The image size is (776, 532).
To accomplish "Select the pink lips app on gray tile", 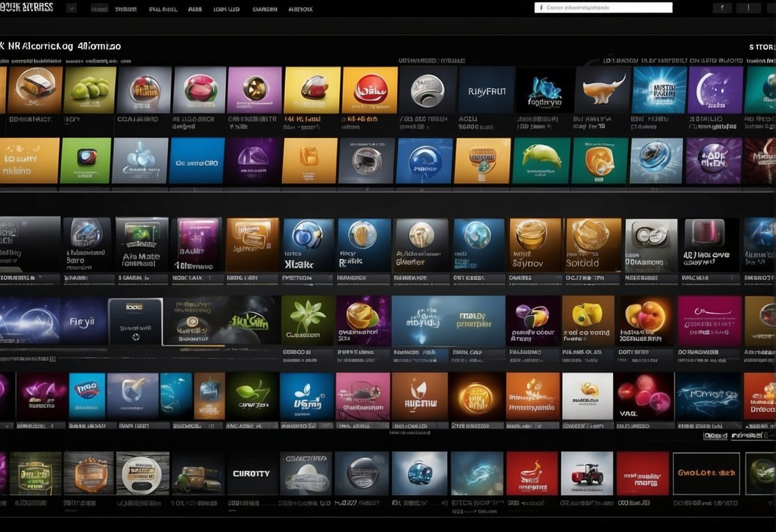I will [200, 90].
